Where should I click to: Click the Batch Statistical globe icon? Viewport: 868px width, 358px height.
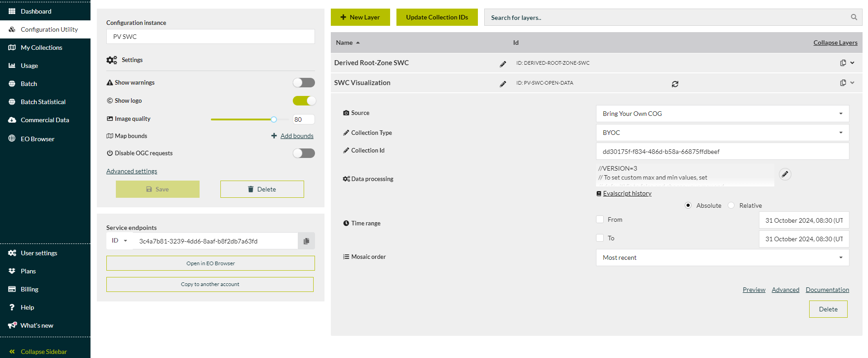(x=12, y=102)
